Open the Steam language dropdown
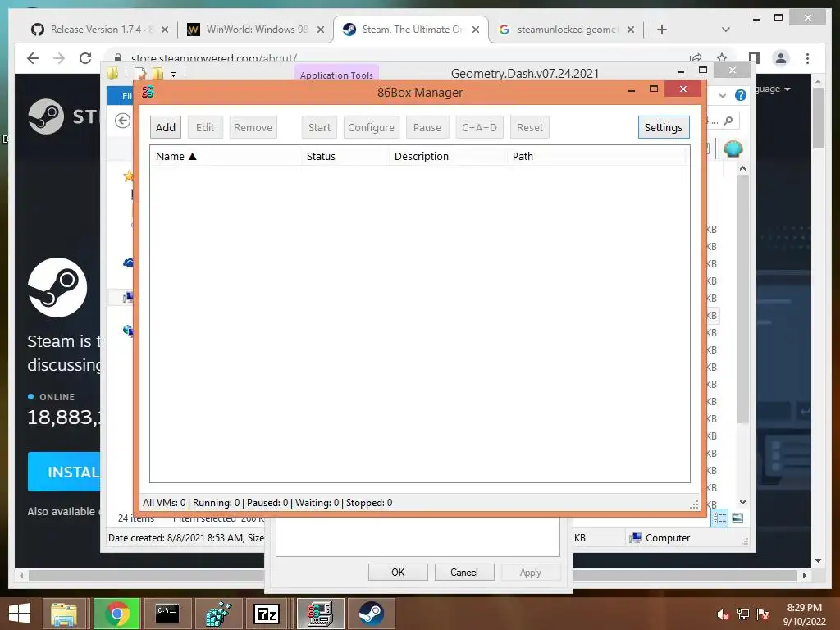 773,89
